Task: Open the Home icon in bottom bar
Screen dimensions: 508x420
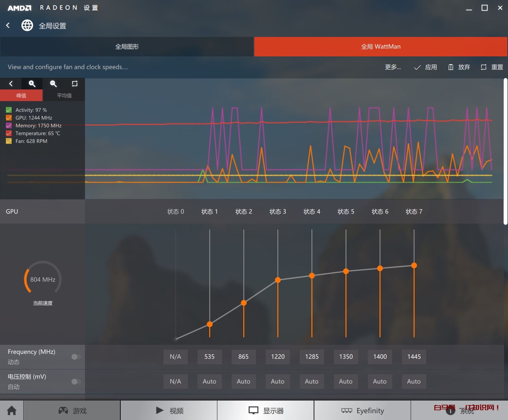Action: (x=12, y=411)
